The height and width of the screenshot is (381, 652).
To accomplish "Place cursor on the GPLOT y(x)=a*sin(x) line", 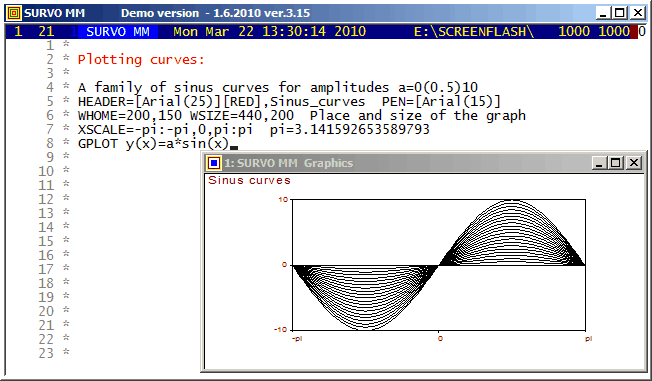I will (x=153, y=144).
